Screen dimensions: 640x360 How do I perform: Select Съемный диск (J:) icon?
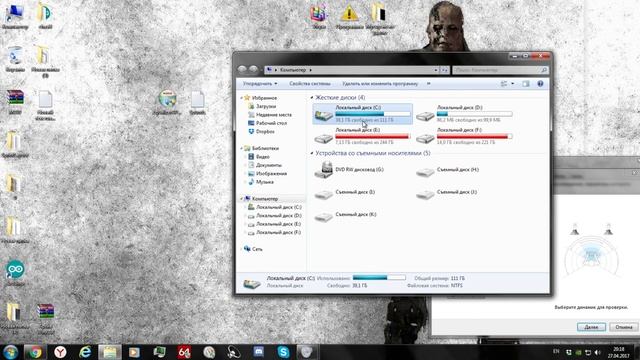coord(425,195)
